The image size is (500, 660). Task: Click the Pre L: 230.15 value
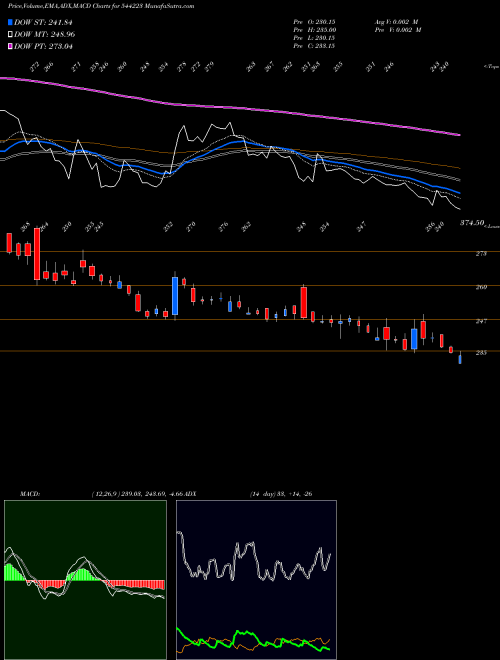(314, 38)
